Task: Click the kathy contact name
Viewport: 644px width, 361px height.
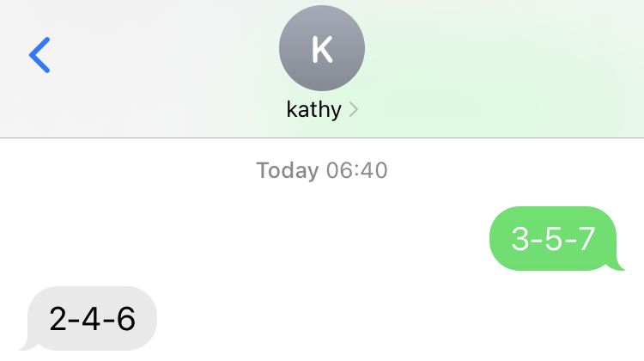Action: point(313,109)
